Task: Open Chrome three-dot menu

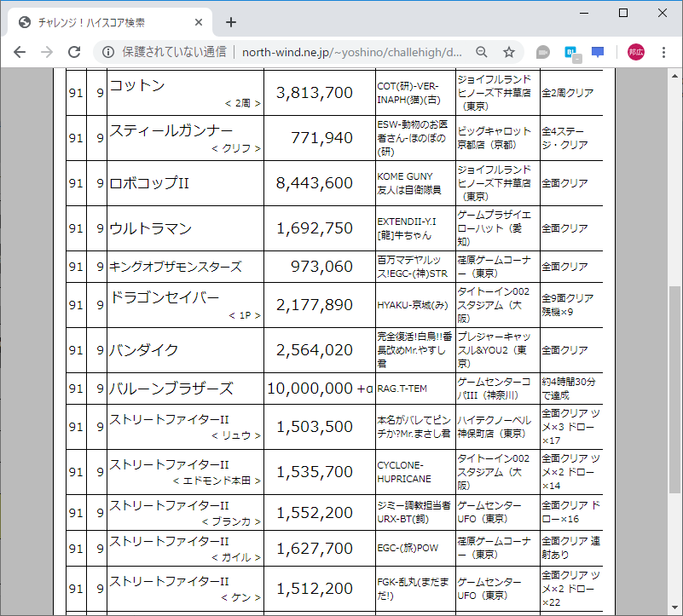Action: tap(664, 52)
